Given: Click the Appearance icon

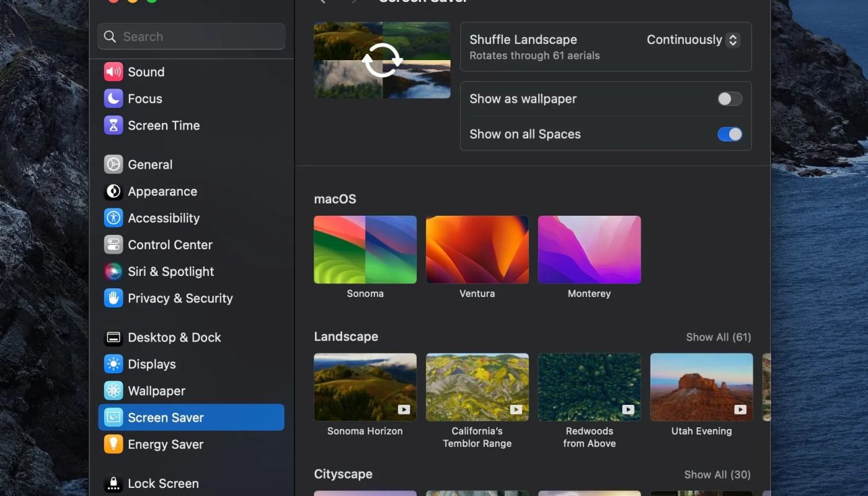Looking at the screenshot, I should [x=113, y=191].
